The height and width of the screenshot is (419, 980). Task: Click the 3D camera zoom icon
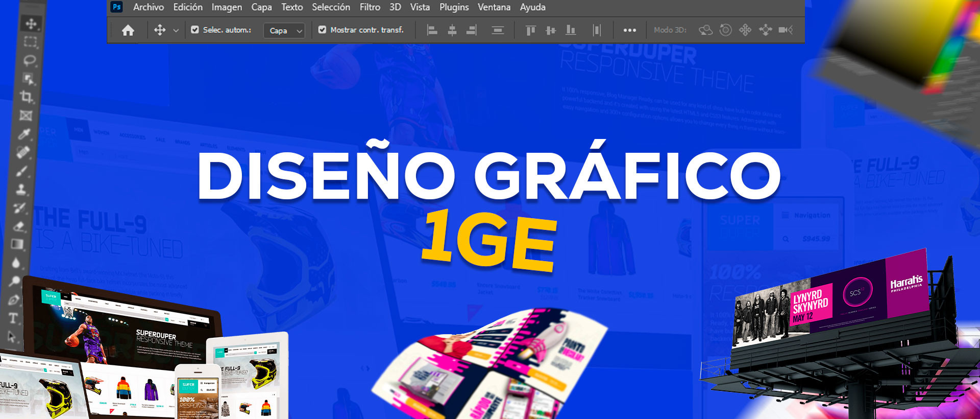(786, 30)
